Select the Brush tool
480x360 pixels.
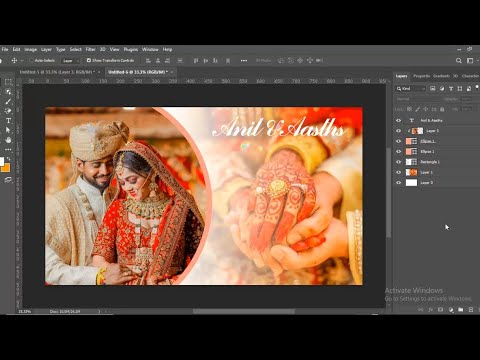[x=8, y=101]
